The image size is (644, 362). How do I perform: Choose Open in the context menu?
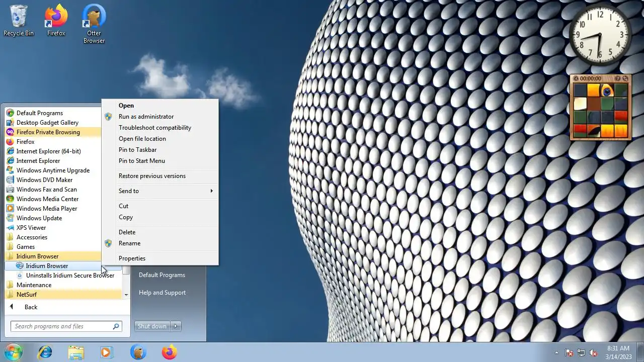pyautogui.click(x=160, y=106)
